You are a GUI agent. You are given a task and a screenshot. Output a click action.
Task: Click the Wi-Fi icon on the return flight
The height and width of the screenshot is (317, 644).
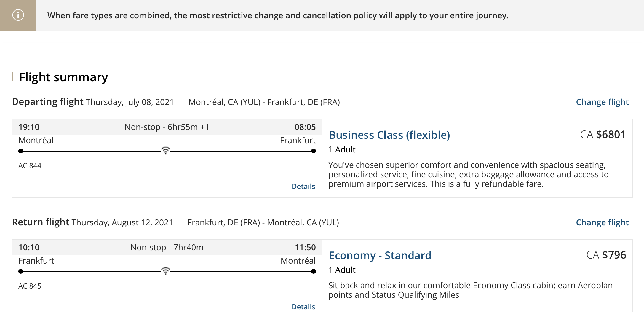[166, 271]
